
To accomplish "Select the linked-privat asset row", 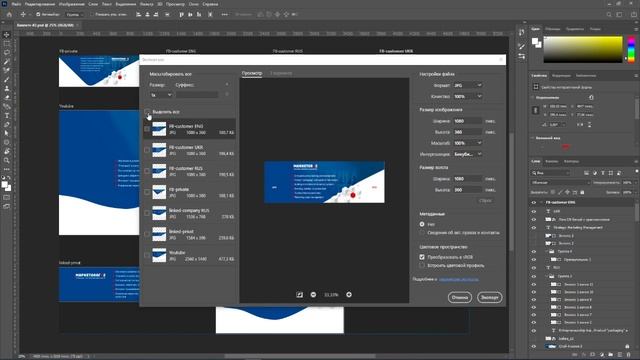I will coord(190,234).
